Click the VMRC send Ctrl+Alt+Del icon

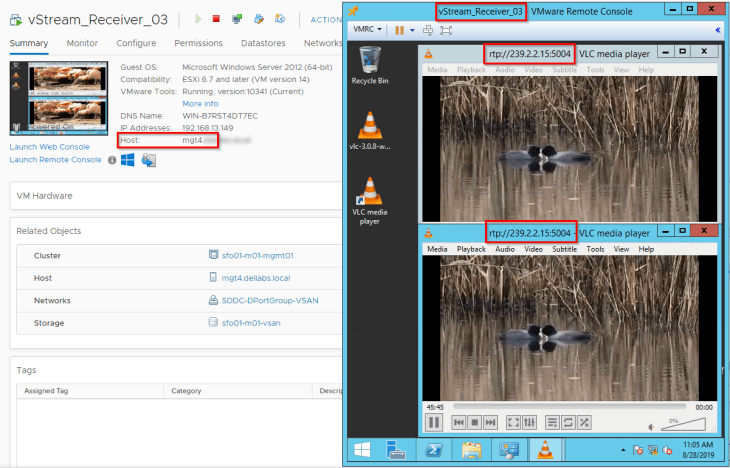(x=430, y=30)
